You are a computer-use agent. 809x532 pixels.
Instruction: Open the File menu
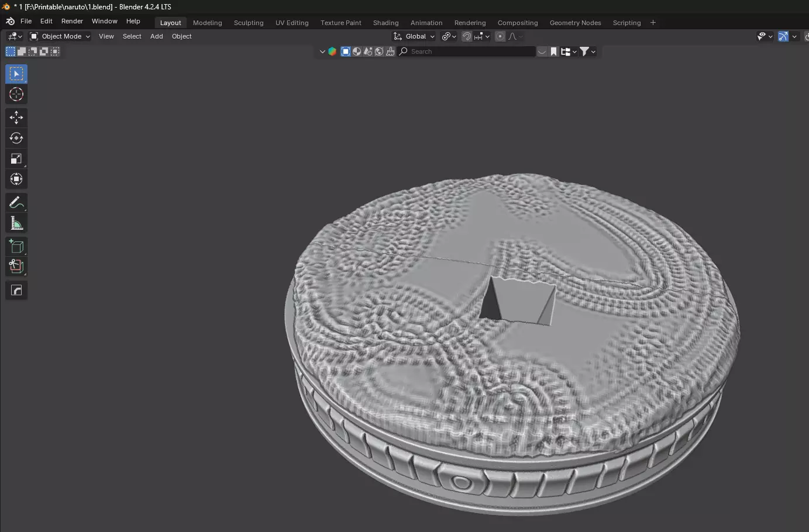coord(26,21)
